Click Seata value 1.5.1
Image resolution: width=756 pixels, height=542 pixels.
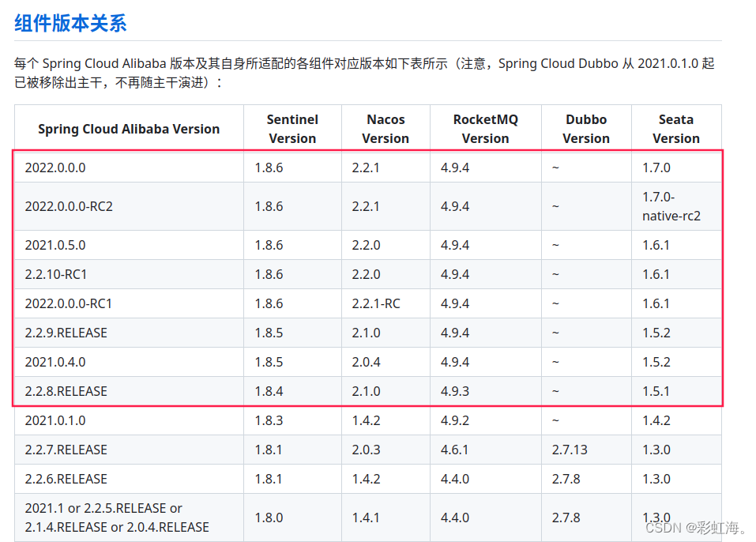pyautogui.click(x=656, y=391)
